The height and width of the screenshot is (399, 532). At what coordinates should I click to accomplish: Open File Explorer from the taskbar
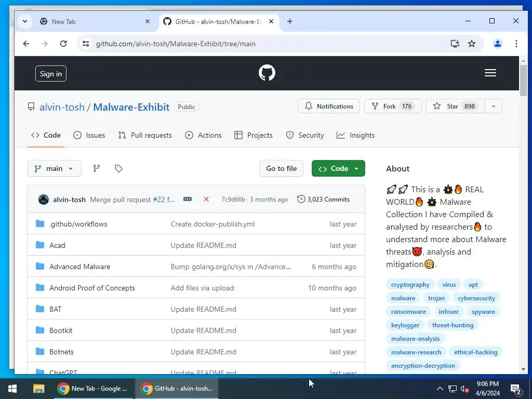point(38,389)
